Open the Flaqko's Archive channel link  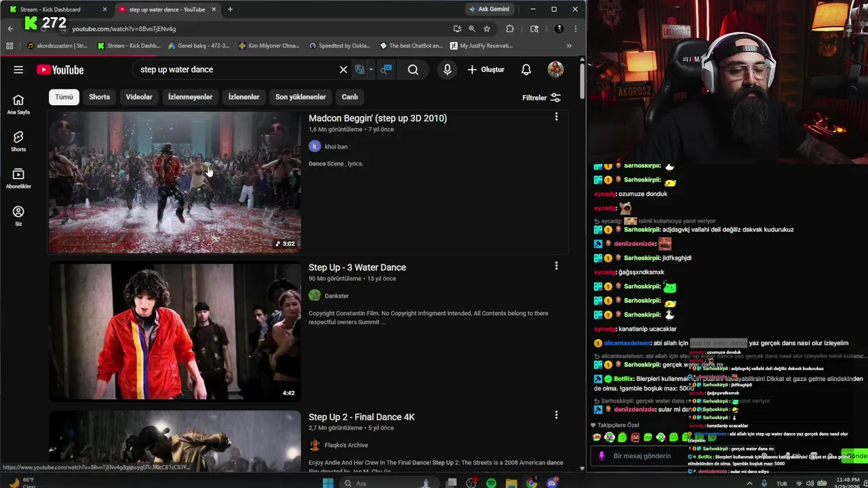346,445
